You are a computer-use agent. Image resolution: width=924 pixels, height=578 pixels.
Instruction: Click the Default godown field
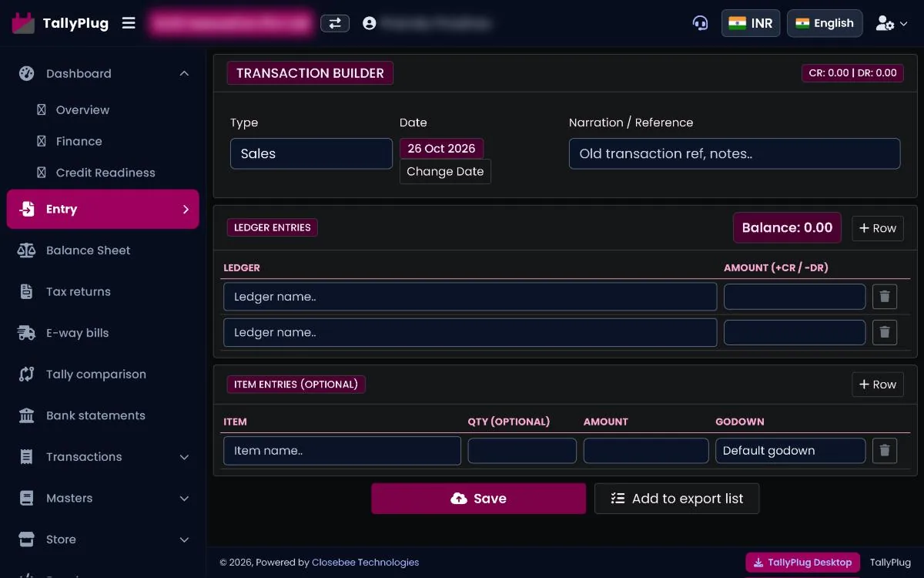[x=791, y=451]
